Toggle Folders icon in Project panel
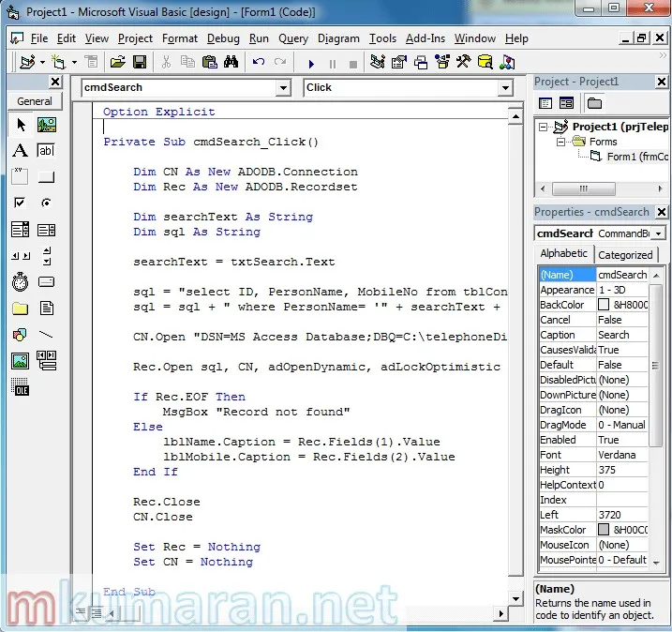The image size is (672, 632). coord(594,103)
